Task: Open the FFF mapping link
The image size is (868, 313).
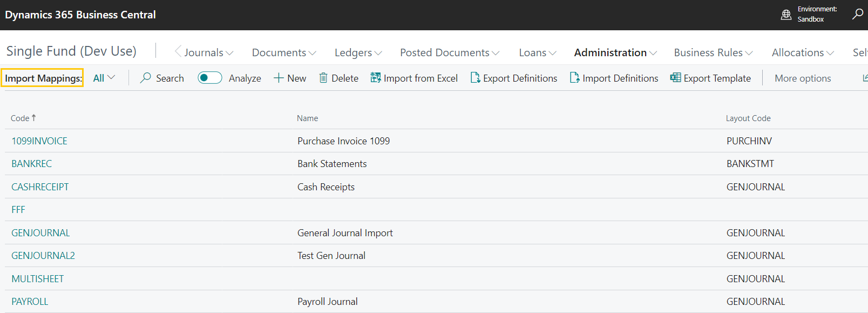Action: pyautogui.click(x=18, y=209)
